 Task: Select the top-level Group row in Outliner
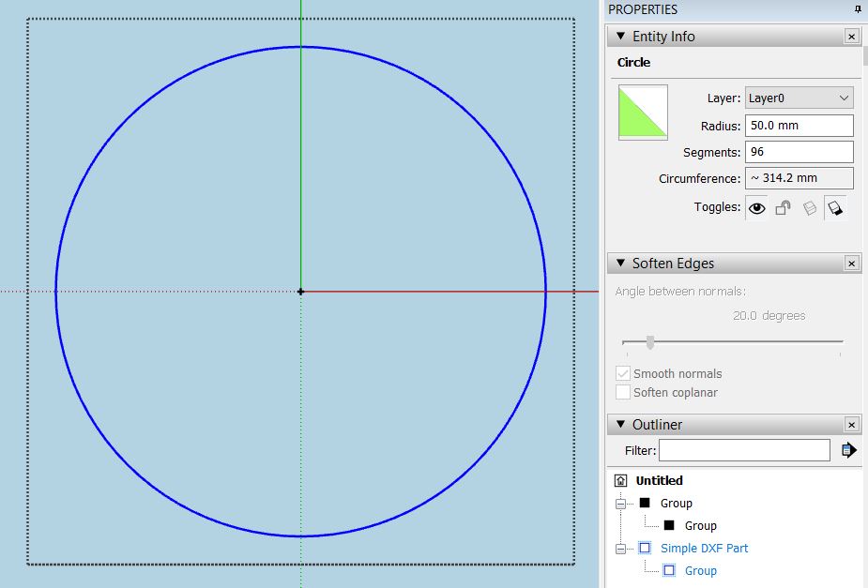[x=676, y=504]
